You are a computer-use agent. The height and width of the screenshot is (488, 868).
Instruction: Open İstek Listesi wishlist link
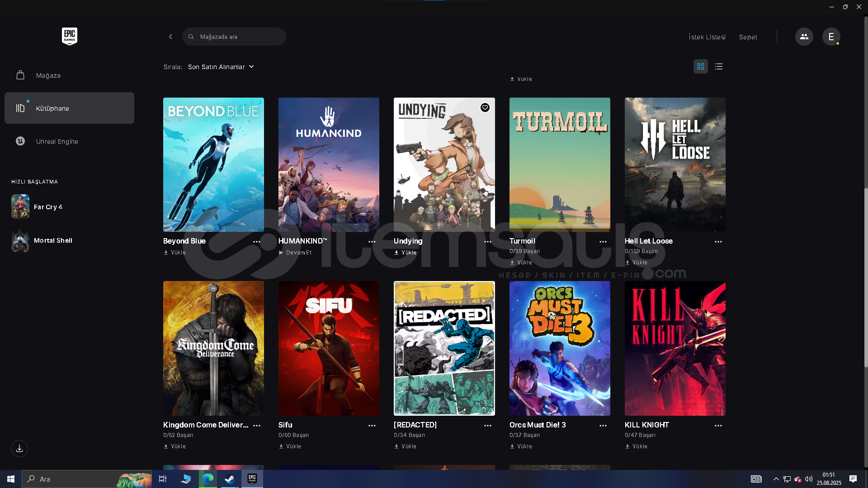tap(707, 37)
